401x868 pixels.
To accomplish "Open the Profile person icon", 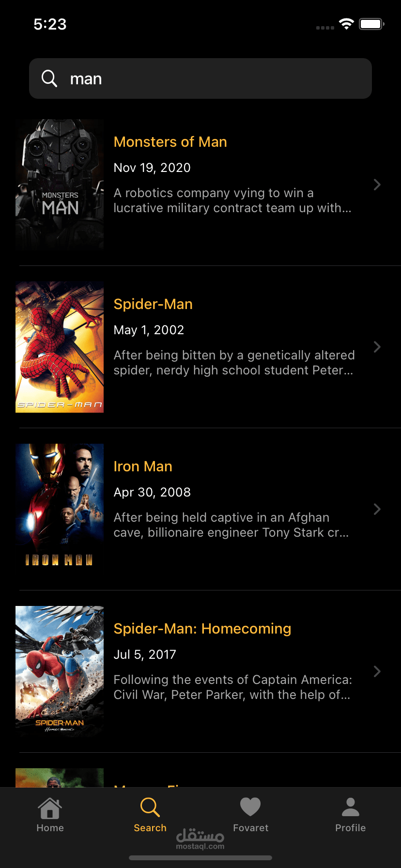I will [x=351, y=807].
